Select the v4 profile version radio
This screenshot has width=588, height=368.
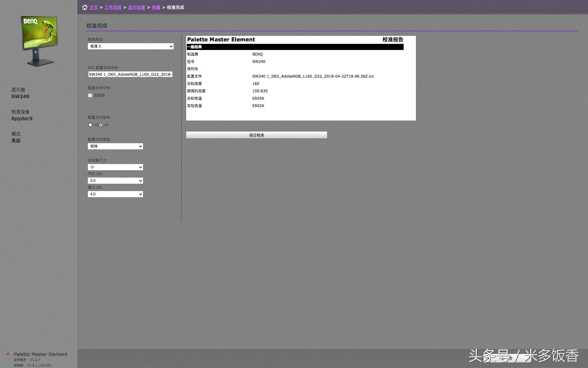[101, 125]
